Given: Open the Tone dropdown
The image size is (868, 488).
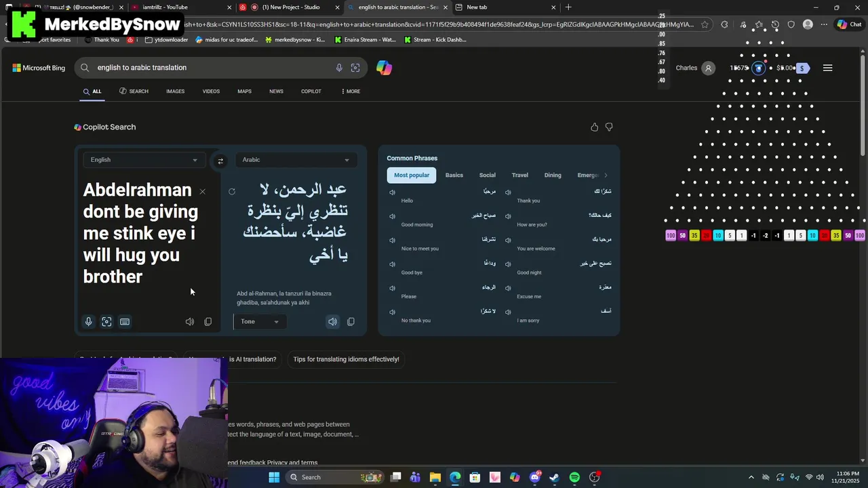Looking at the screenshot, I should [260, 321].
